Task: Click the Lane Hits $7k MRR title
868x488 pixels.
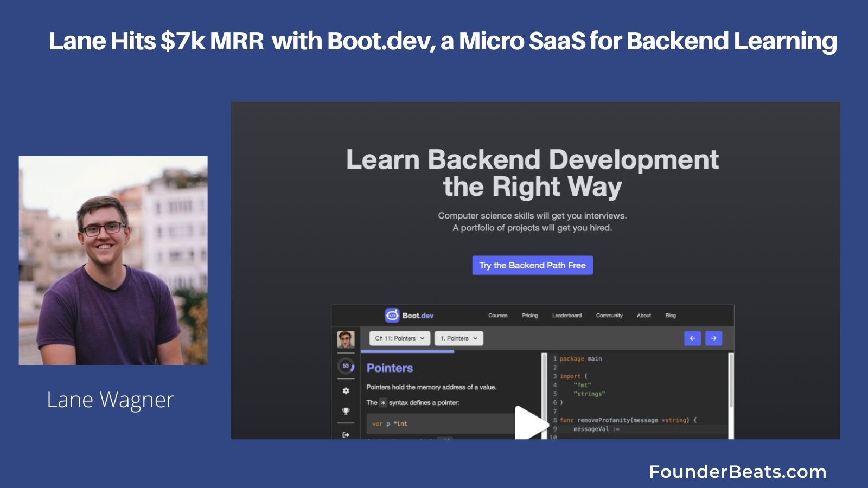Action: pos(443,41)
